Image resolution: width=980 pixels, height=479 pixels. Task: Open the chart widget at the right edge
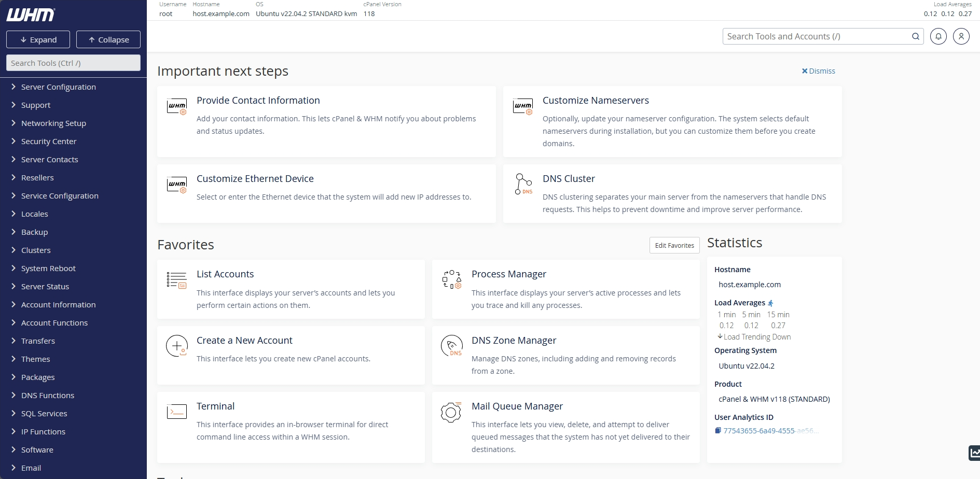[x=974, y=453]
